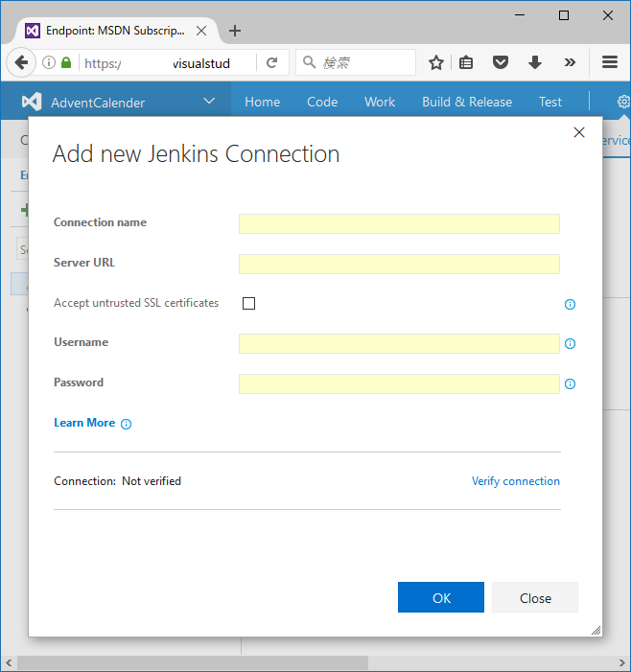Show more toolbar tools chevron
The width and height of the screenshot is (631, 672).
point(570,62)
